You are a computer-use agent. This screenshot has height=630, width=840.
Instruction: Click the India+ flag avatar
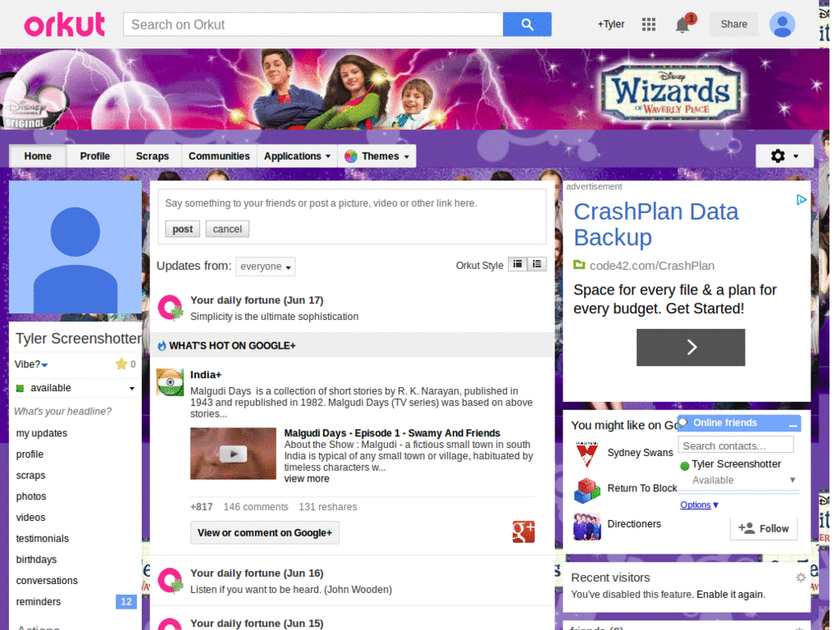point(171,382)
